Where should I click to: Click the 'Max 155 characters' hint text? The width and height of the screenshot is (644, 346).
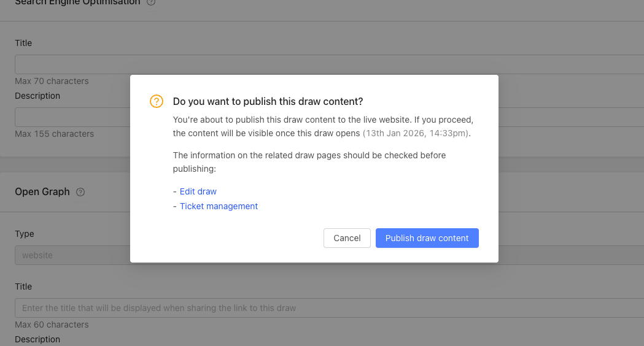coord(54,134)
